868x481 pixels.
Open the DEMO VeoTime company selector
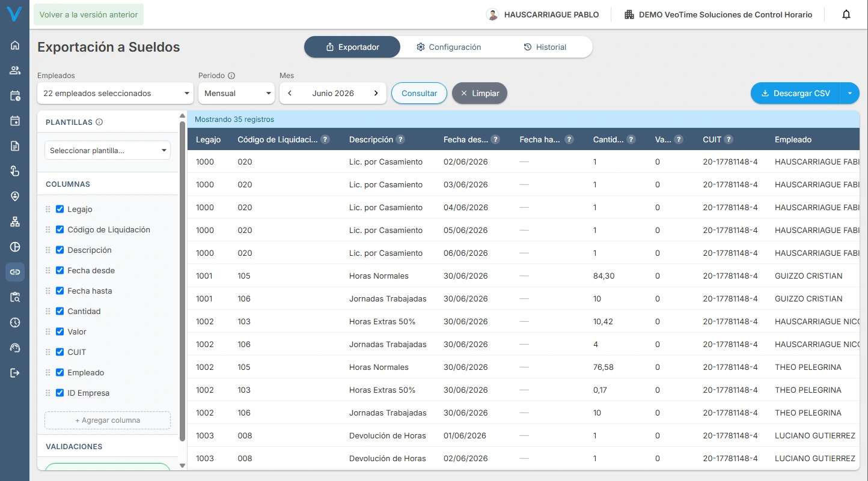(718, 14)
